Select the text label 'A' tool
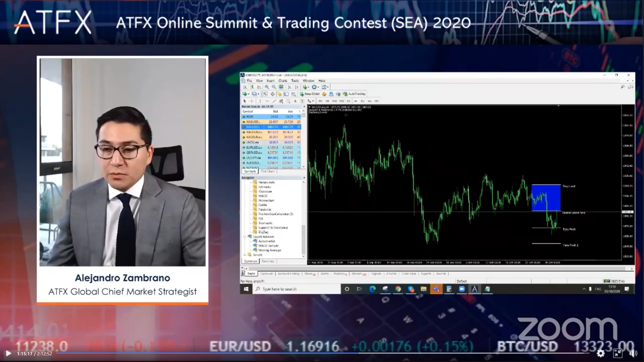The height and width of the screenshot is (362, 644). pos(295,101)
